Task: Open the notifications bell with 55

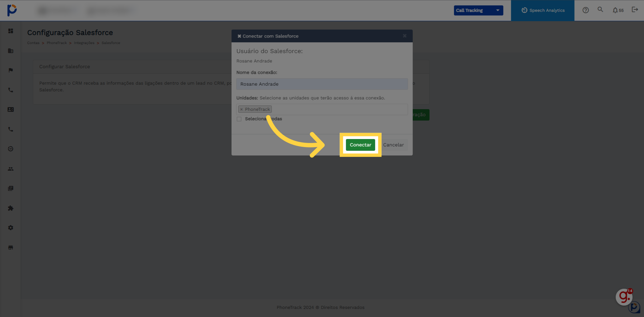Action: [x=618, y=10]
